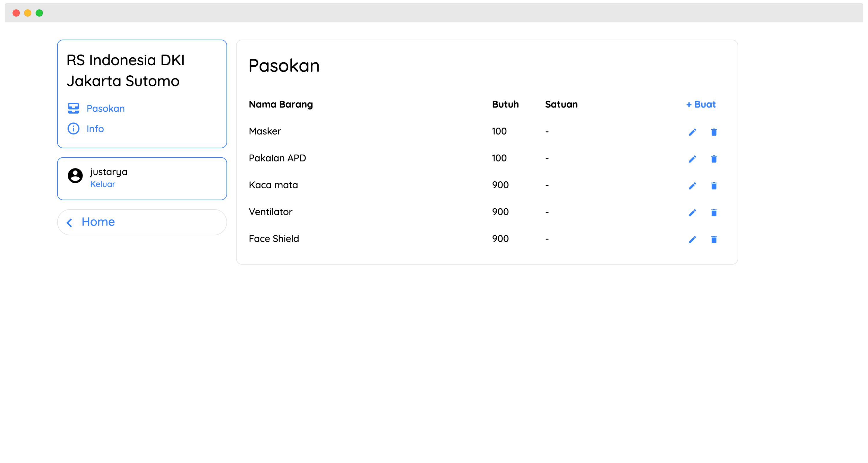
Task: Click the justarya user avatar icon
Action: tap(75, 176)
